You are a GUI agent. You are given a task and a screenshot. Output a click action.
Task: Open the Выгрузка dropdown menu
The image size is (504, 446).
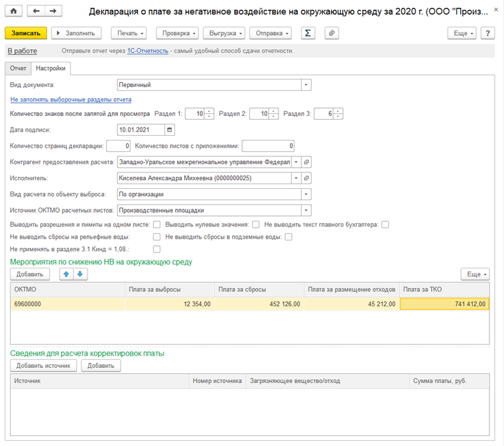(224, 33)
